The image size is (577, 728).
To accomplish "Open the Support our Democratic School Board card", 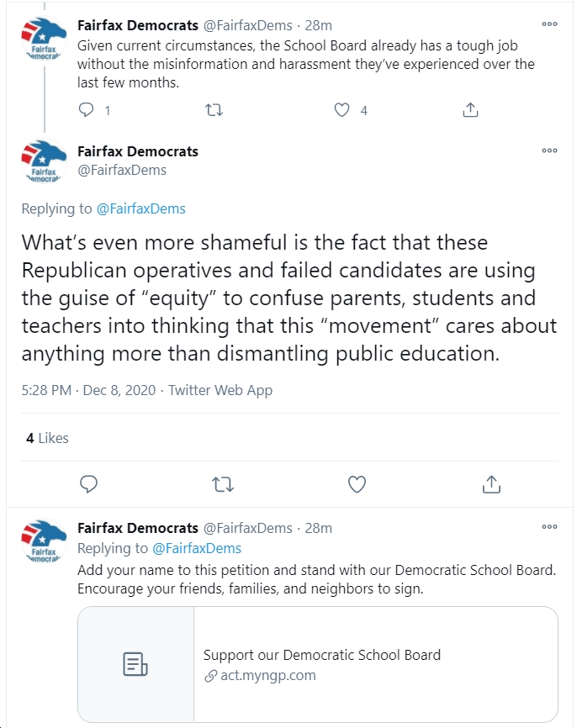I will 318,664.
